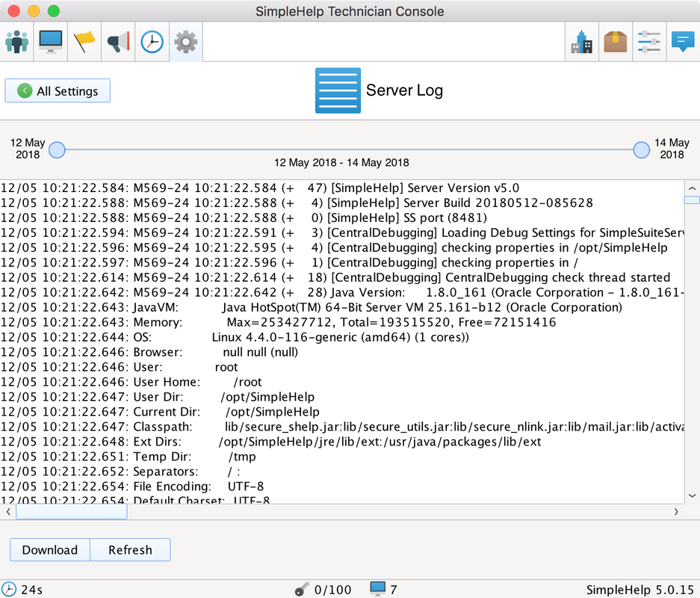Click log line 'SS port (8481)'
This screenshot has height=598, width=700.
(244, 218)
